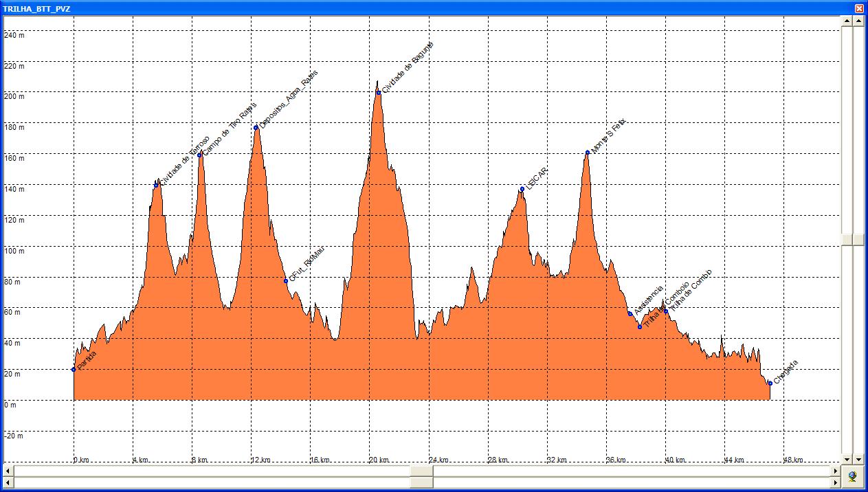Click the outer vertical scrollbar's up arrow
868x492 pixels.
pos(858,21)
